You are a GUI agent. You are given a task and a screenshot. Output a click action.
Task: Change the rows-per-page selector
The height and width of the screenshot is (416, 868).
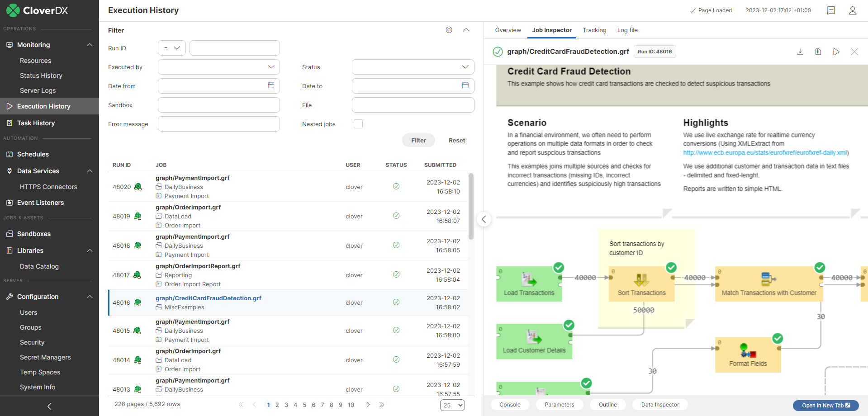point(452,405)
